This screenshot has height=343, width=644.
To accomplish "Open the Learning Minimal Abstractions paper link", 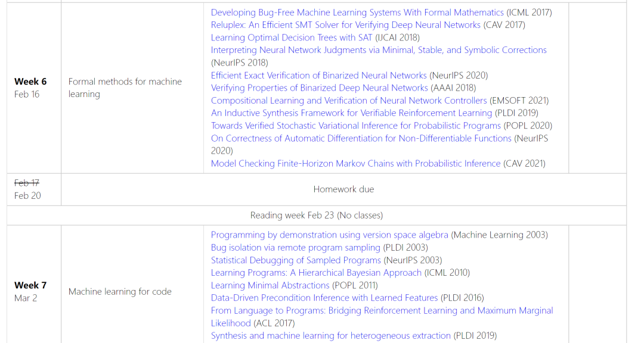I will tap(270, 285).
